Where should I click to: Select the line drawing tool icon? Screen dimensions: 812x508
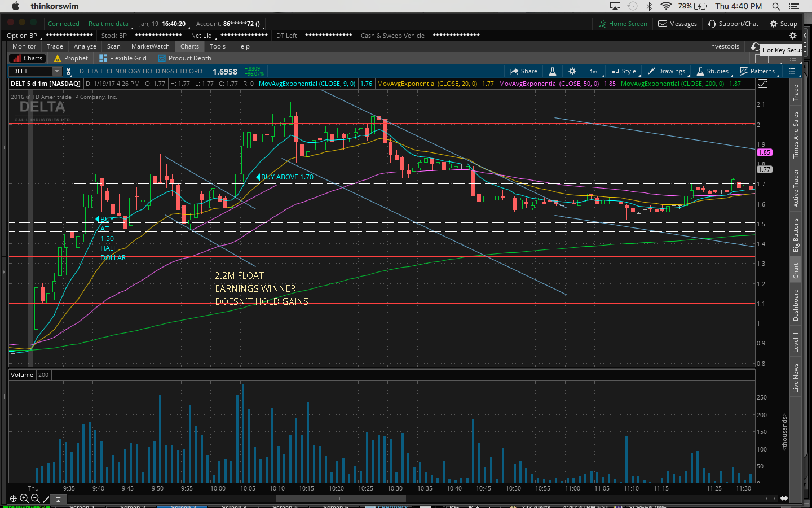[x=46, y=499]
